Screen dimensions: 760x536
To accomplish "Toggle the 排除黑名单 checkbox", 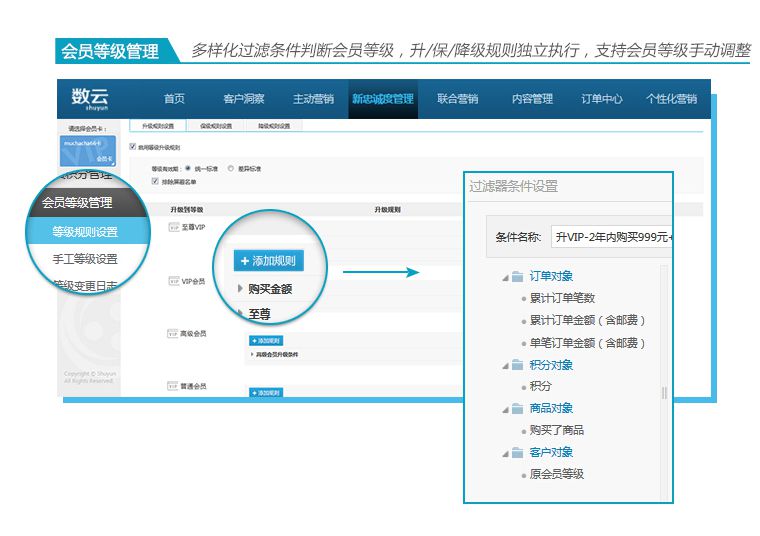I will pyautogui.click(x=154, y=181).
